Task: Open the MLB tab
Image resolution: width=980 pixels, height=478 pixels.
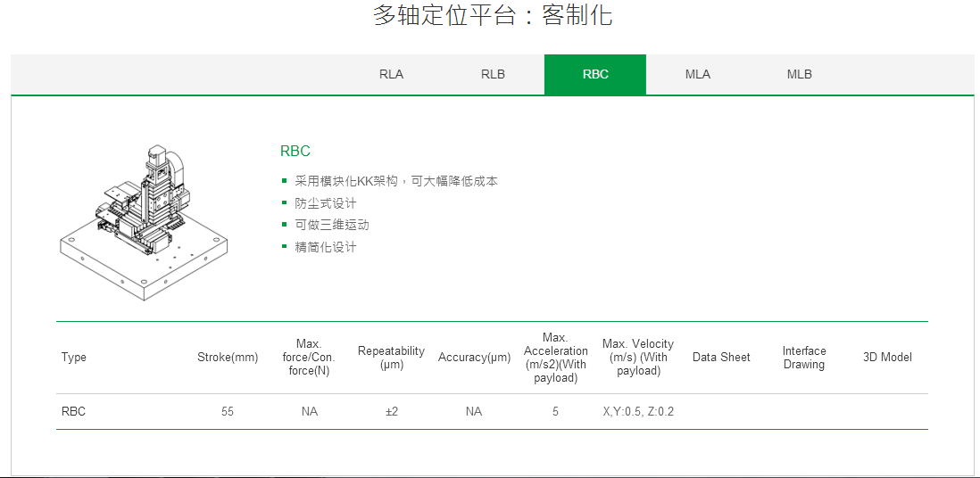Action: click(799, 74)
